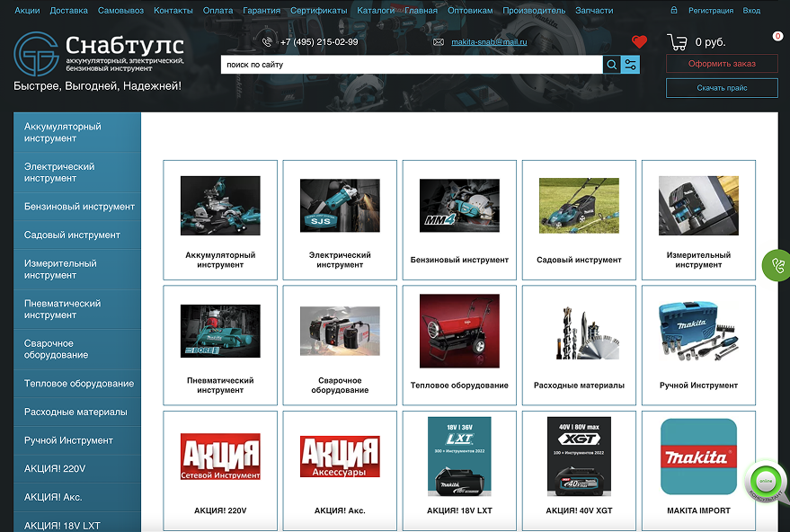Open Гарантия in top menu
Screen dimensions: 790x532
point(262,11)
